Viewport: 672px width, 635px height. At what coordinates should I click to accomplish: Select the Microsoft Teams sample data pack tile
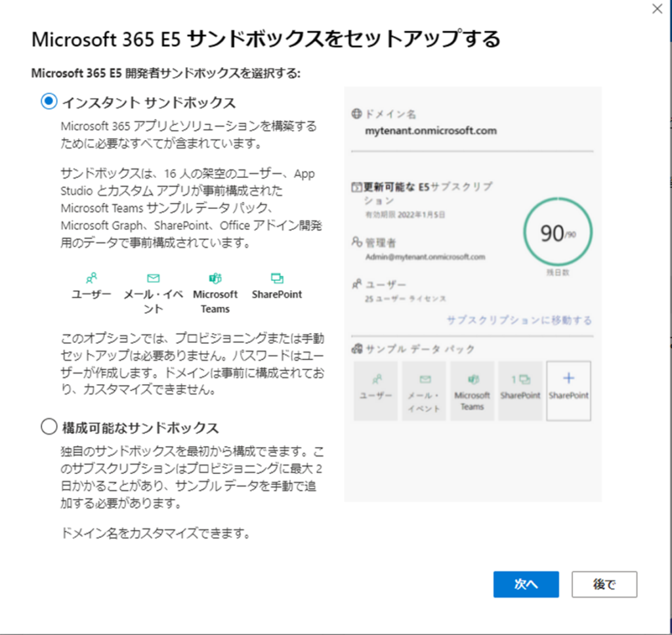coord(472,391)
